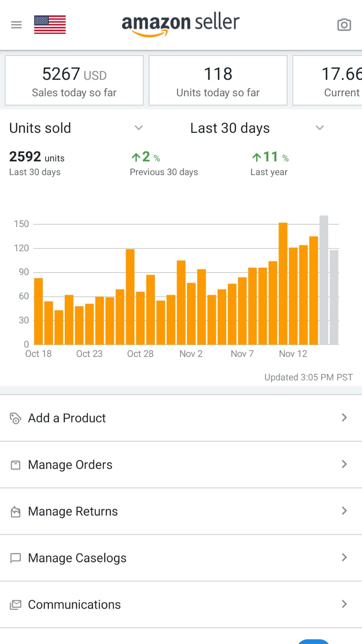Tap the tall gray bar in the chart
Viewport: 362px width, 644px height.
pyautogui.click(x=324, y=280)
